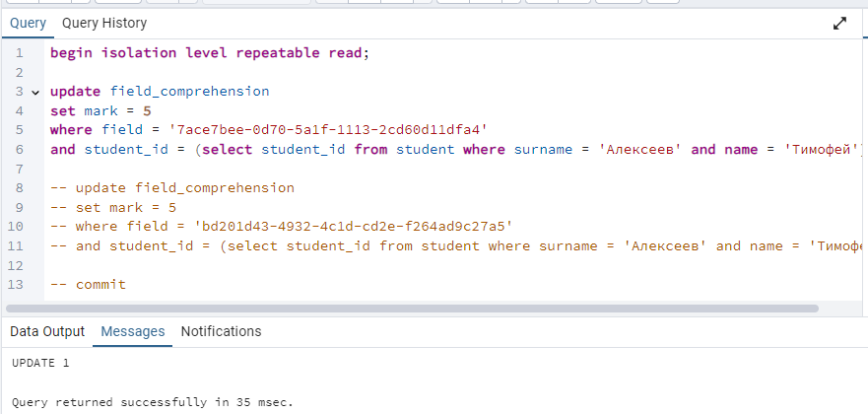868x414 pixels.
Task: Expand the query editor to full size
Action: point(839,24)
